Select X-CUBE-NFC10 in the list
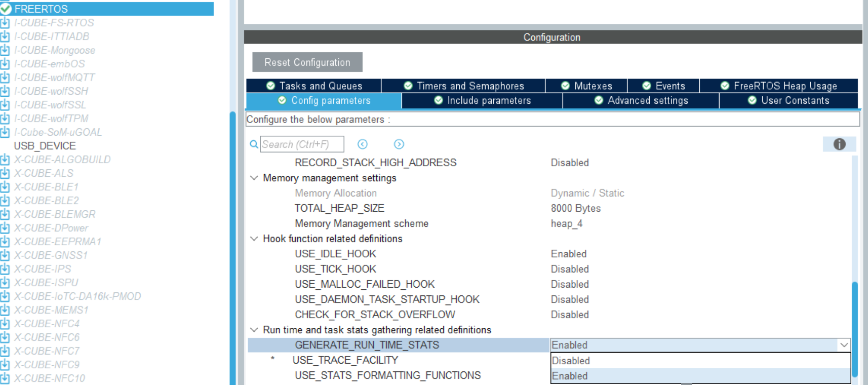 tap(50, 378)
